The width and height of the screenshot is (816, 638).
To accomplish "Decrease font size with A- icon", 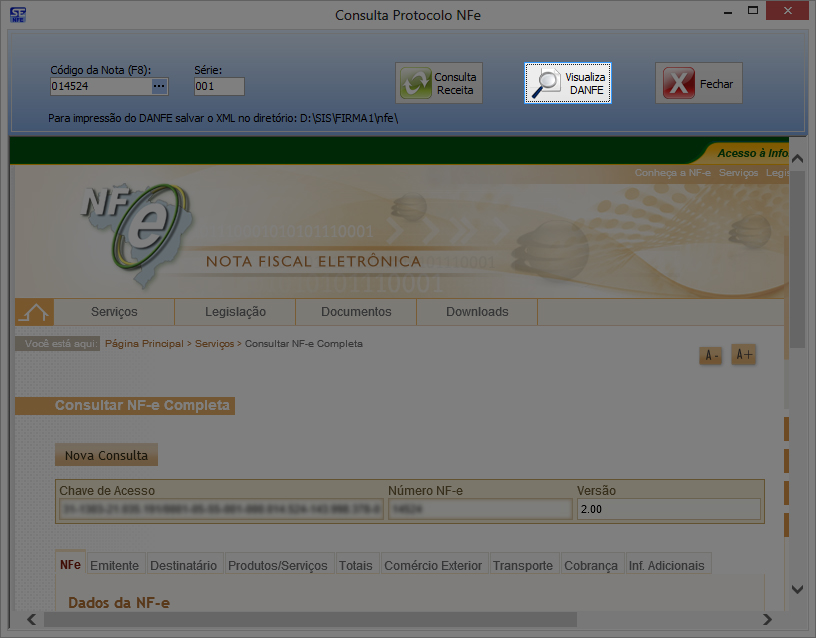I will (x=710, y=356).
